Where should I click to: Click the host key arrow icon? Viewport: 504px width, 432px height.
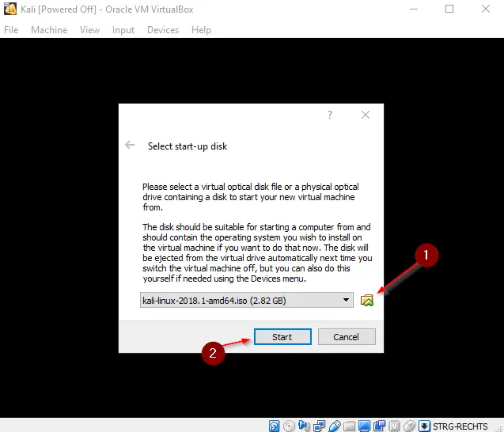click(424, 426)
